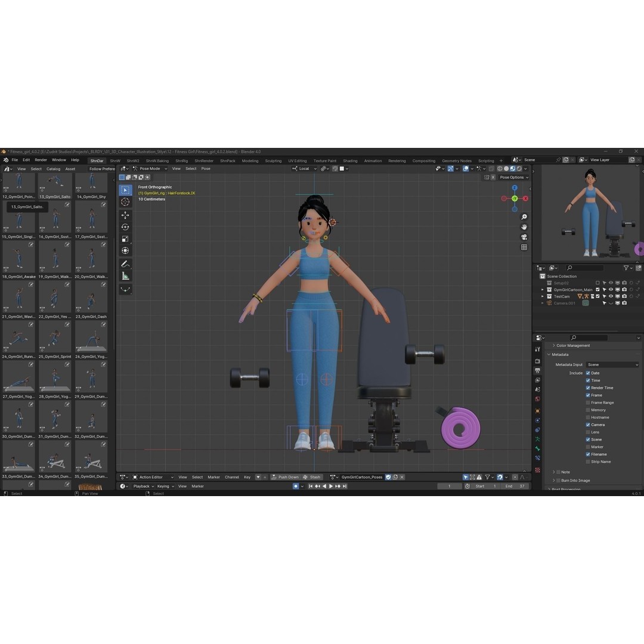Open the Scene properties tab
Viewport: 644px width, 644px height.
538,389
